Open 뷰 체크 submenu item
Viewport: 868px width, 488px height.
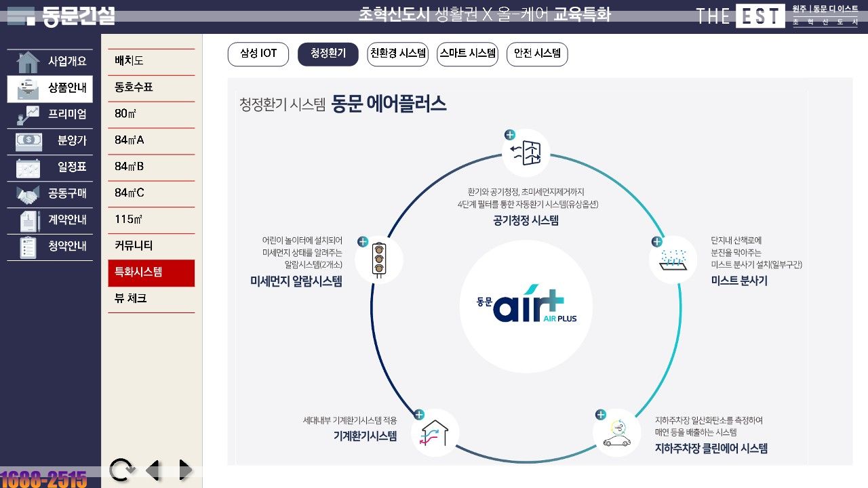click(151, 299)
